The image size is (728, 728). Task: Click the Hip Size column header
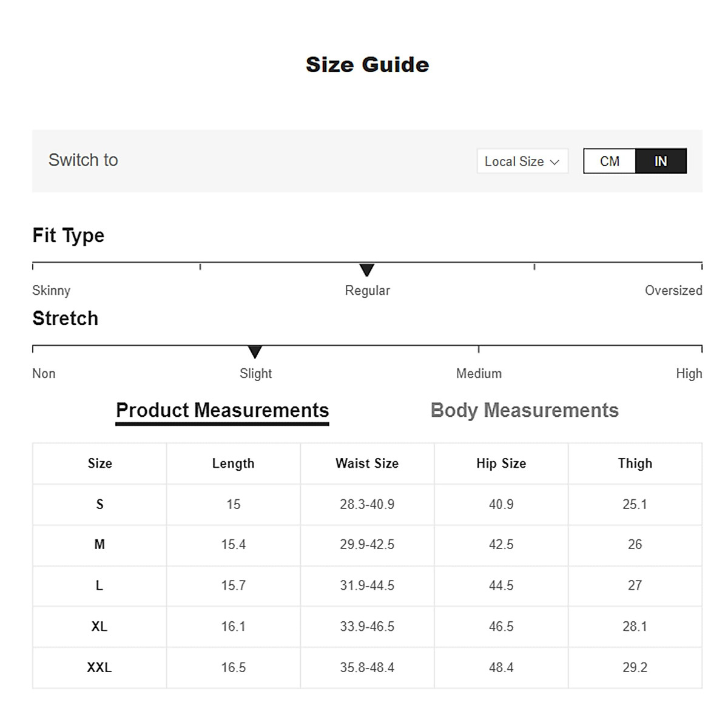(501, 463)
